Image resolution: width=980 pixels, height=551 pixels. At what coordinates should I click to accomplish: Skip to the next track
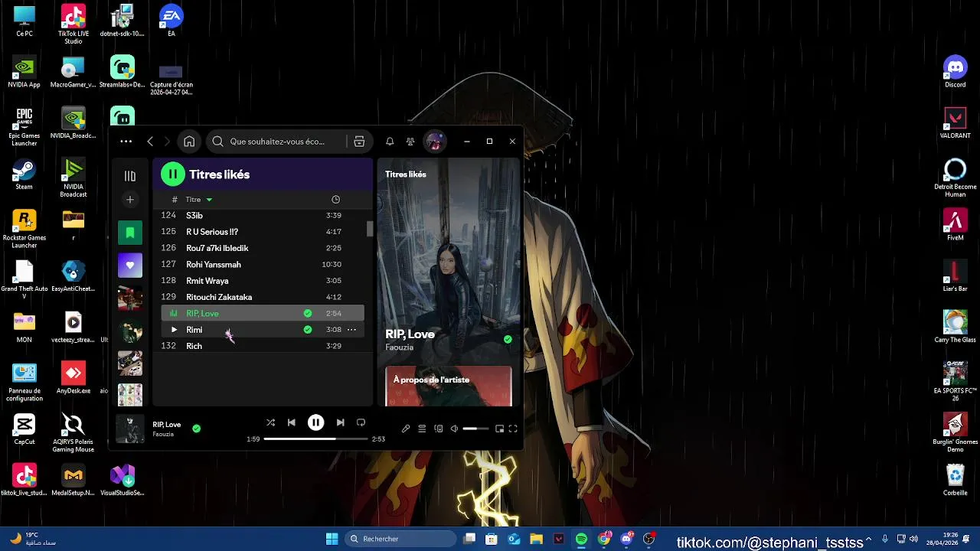point(340,422)
